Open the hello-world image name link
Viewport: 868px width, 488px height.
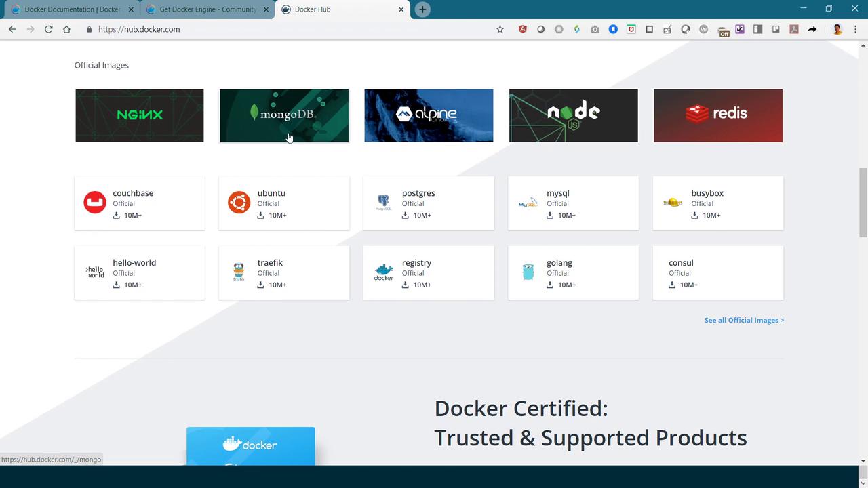coord(134,262)
